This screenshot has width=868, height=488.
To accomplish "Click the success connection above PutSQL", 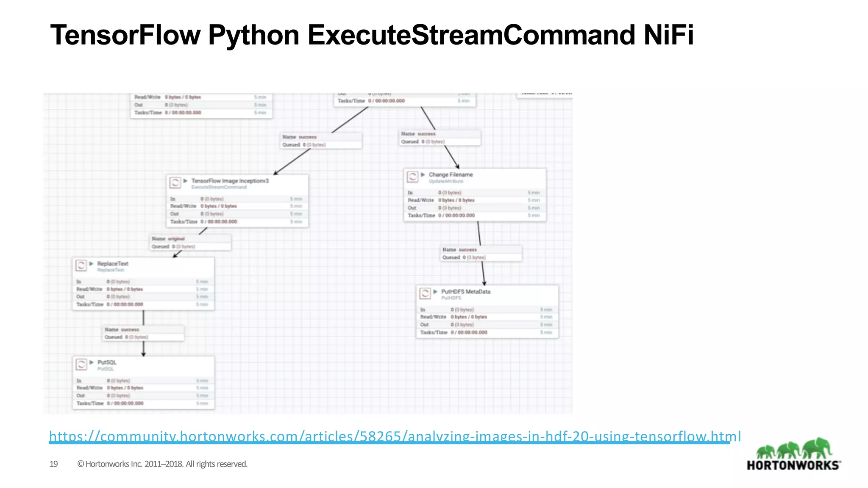I will point(144,333).
